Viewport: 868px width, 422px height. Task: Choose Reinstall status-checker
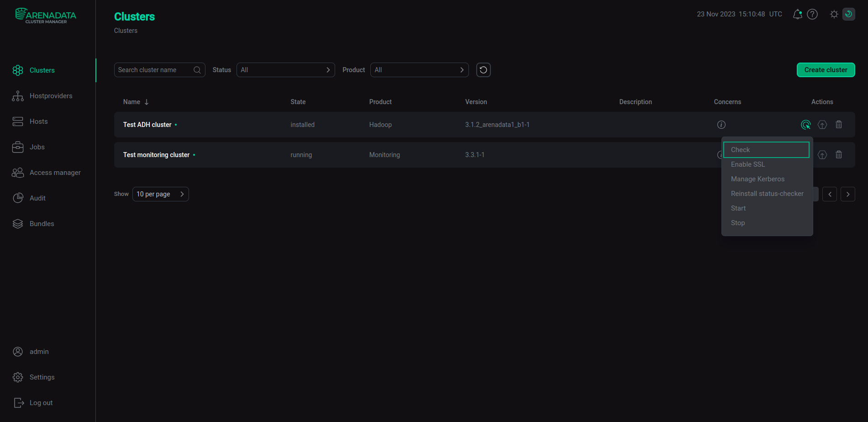[x=766, y=194]
